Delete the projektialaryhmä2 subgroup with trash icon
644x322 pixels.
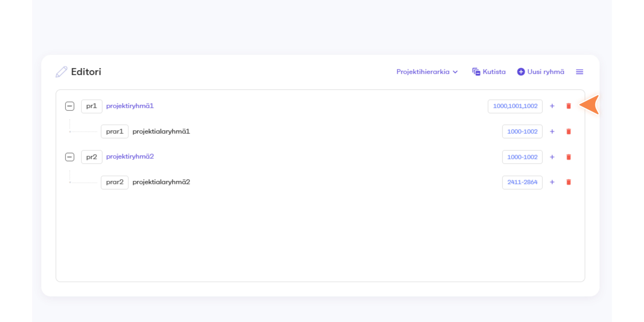click(x=569, y=182)
